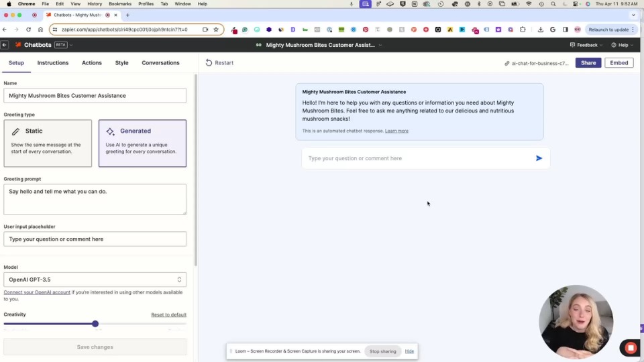Bookmark this page with the star icon
644x362 pixels.
[216, 29]
